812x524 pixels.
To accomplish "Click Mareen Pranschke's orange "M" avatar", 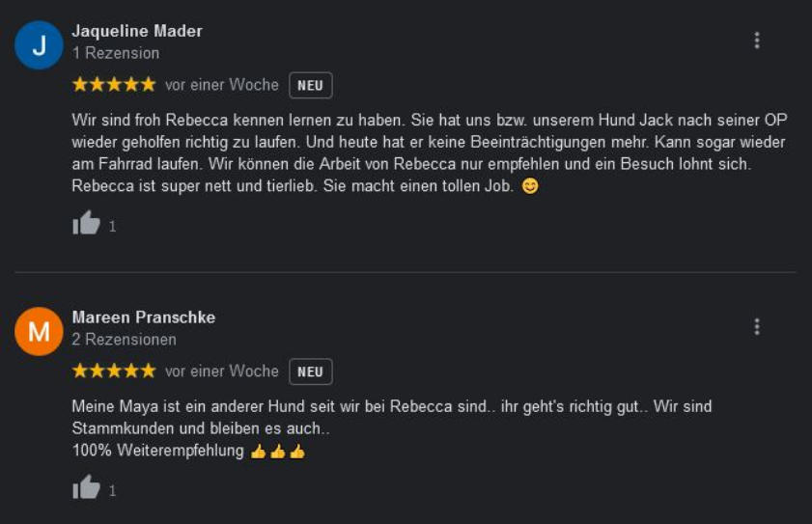I will click(x=39, y=332).
